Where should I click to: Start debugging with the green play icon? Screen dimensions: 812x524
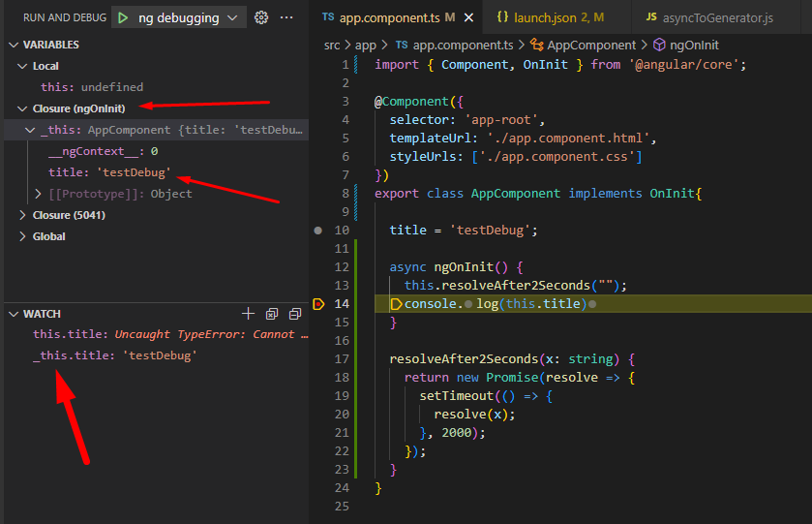pyautogui.click(x=123, y=17)
